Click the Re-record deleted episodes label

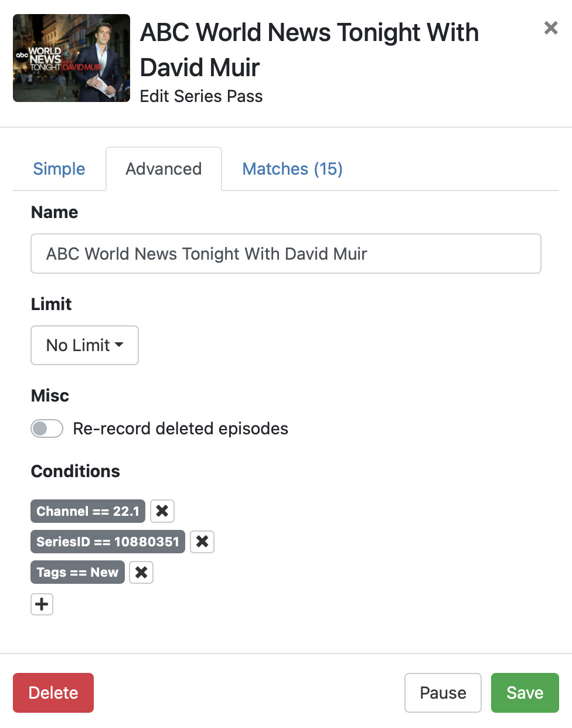pos(181,428)
